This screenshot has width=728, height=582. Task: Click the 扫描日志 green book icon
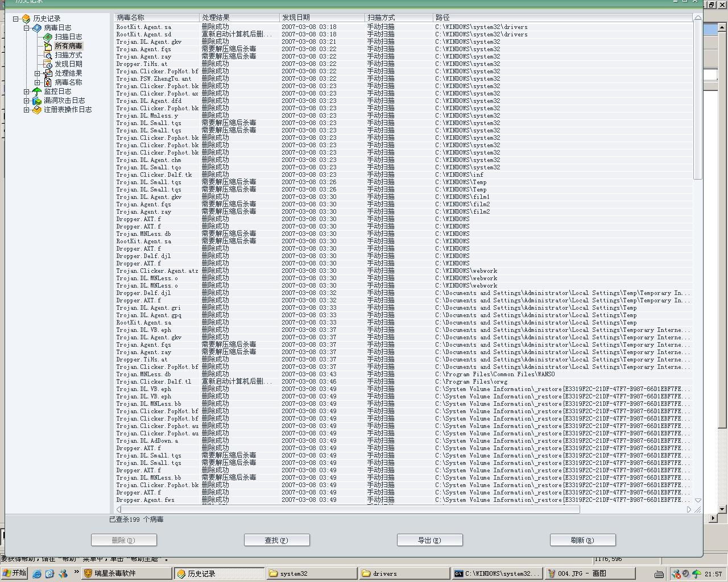pos(48,37)
